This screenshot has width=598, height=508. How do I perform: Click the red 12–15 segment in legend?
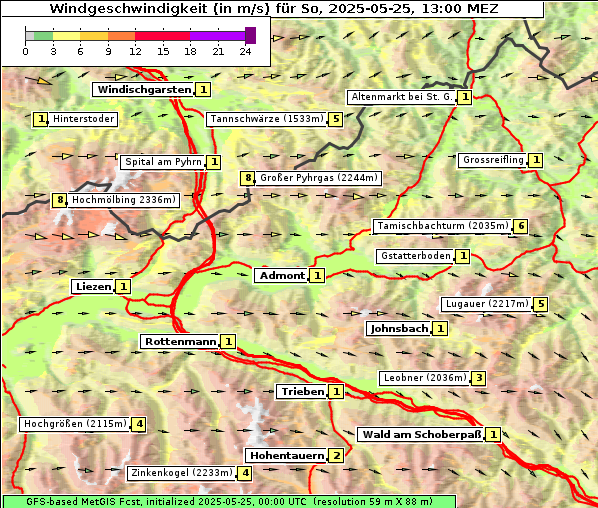162,36
